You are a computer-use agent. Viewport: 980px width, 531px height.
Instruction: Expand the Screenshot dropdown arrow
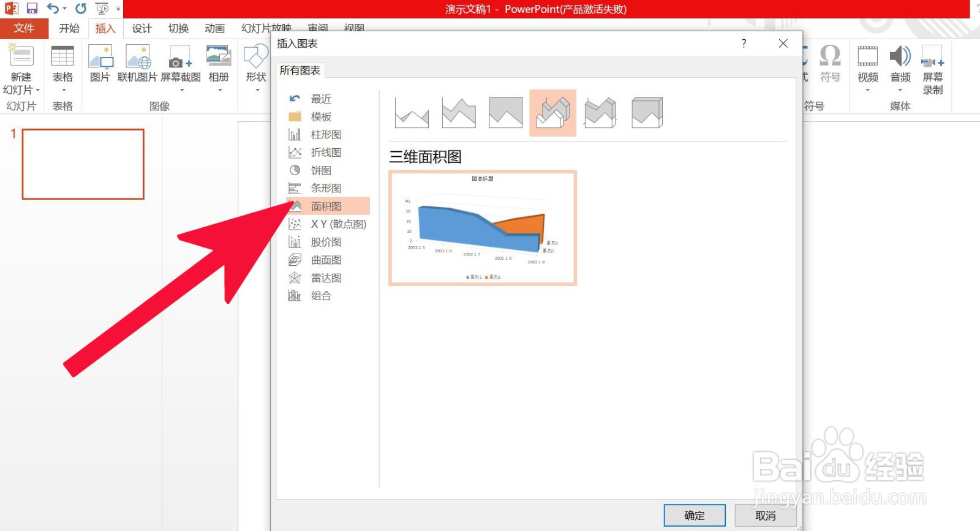tap(181, 90)
